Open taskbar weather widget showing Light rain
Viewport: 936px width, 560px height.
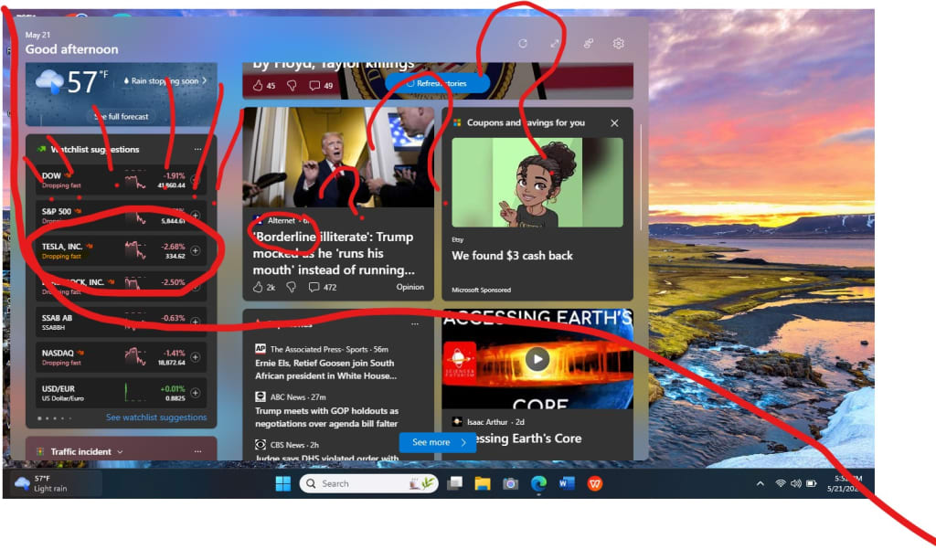click(54, 483)
